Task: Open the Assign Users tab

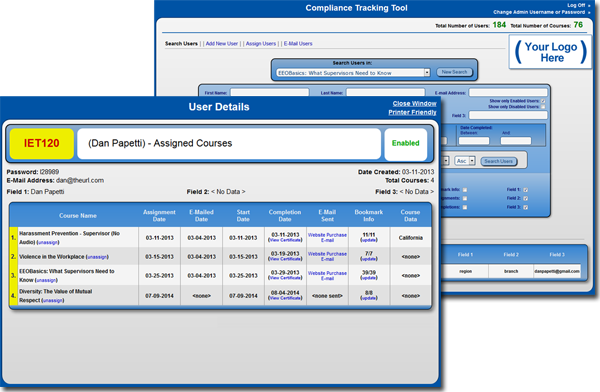Action: pyautogui.click(x=261, y=44)
